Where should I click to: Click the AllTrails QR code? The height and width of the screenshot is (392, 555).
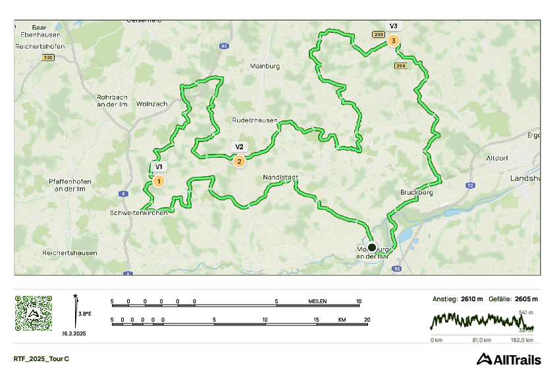34,314
